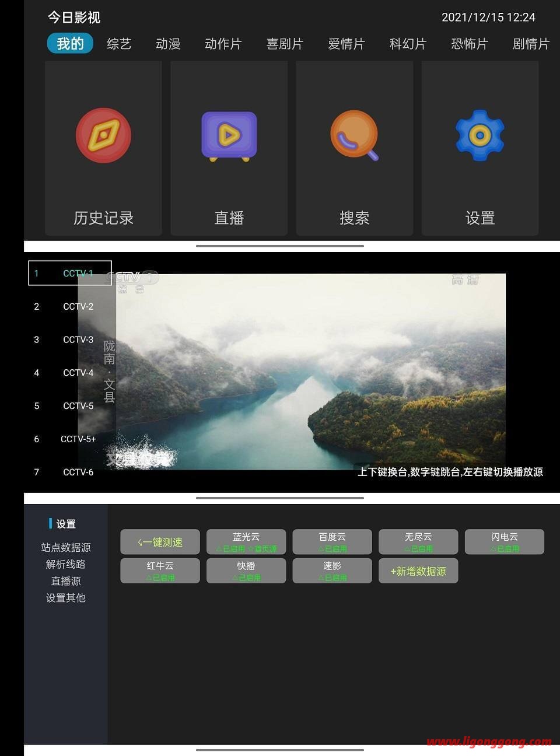Click the 一键测速 speed test button
560x756 pixels.
(x=160, y=542)
